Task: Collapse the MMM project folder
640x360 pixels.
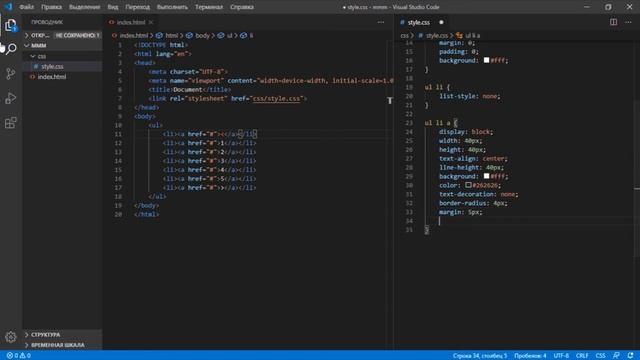Action: pyautogui.click(x=62, y=45)
